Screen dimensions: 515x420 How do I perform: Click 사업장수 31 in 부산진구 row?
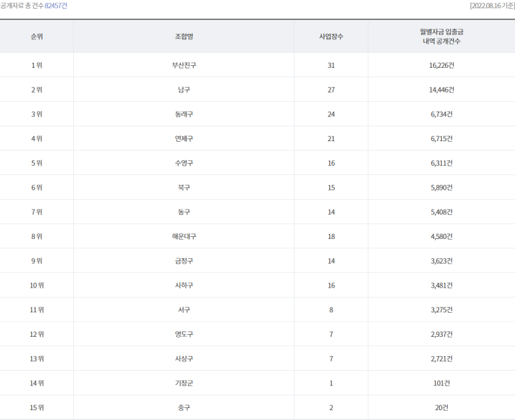(331, 65)
